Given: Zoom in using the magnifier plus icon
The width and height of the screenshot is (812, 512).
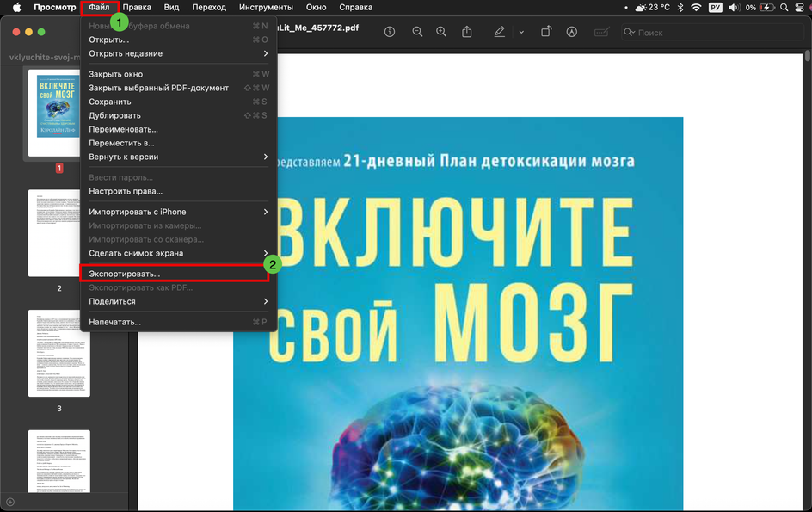Looking at the screenshot, I should tap(441, 32).
